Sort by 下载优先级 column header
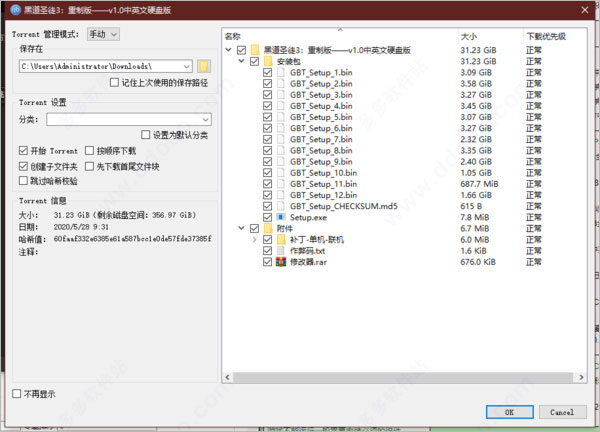 [x=555, y=36]
